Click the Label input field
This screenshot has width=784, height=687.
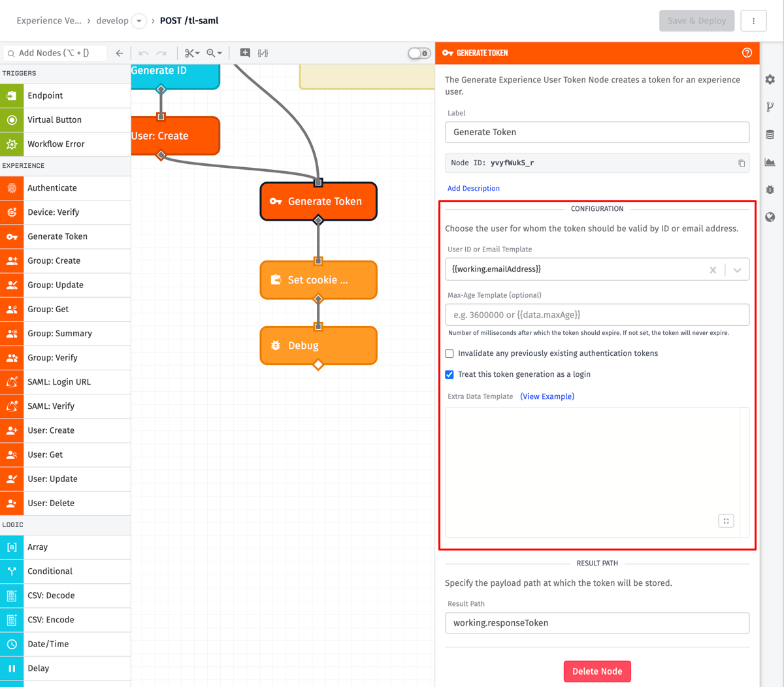pyautogui.click(x=597, y=132)
